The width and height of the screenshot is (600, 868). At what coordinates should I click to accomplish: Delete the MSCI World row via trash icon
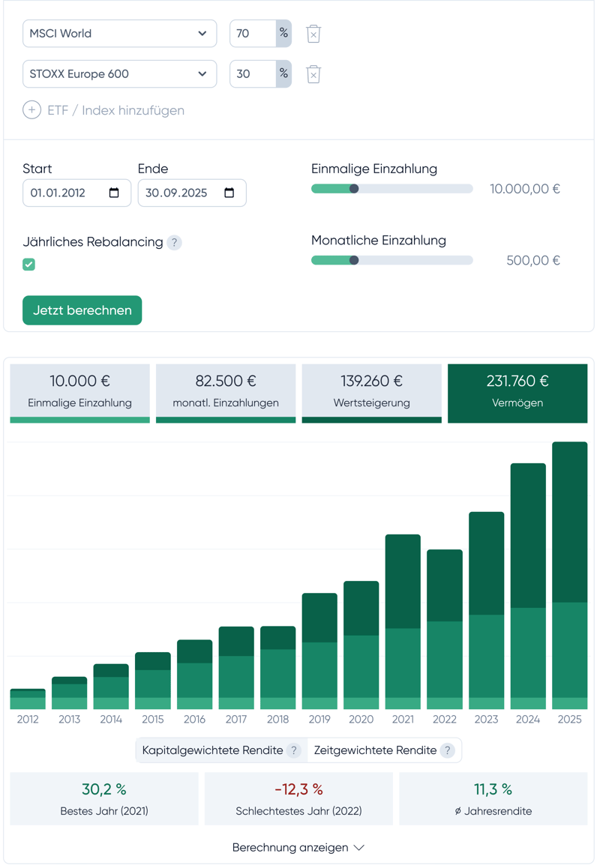point(313,34)
